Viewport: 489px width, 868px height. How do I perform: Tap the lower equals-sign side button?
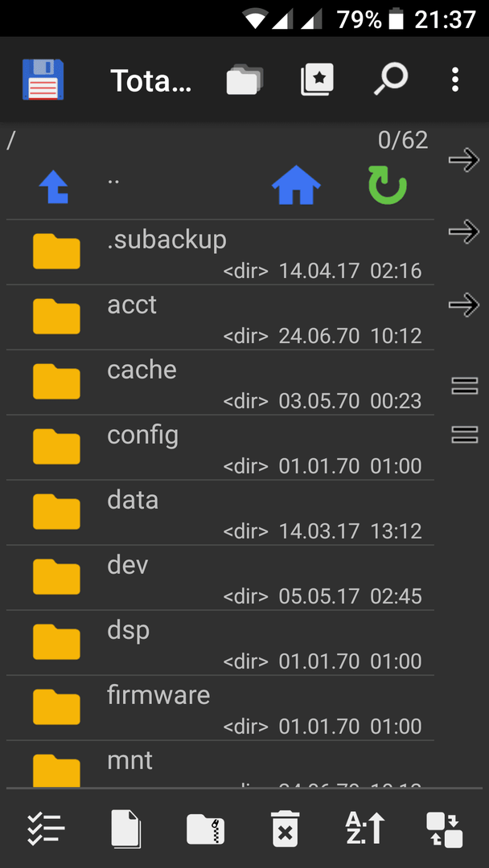[465, 435]
